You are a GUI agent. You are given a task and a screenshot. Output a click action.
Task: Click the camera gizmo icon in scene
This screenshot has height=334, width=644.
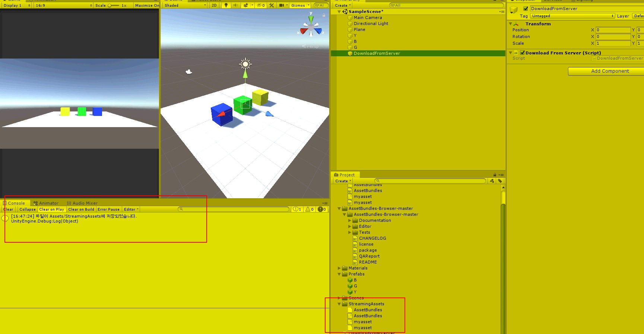click(189, 72)
